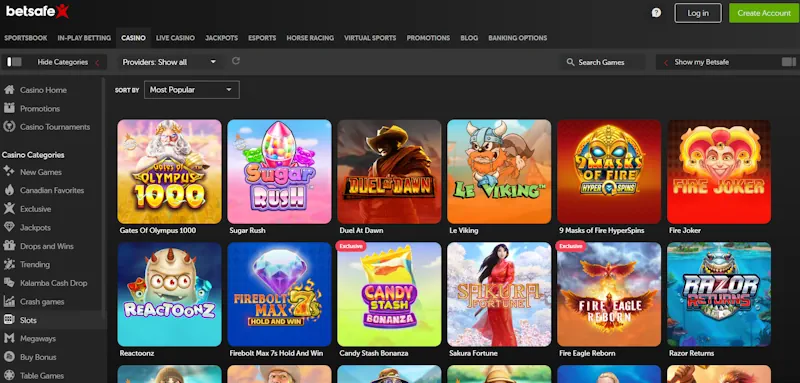Open 9 Masks of Fire HyperSpins game
This screenshot has width=800, height=383.
[609, 171]
